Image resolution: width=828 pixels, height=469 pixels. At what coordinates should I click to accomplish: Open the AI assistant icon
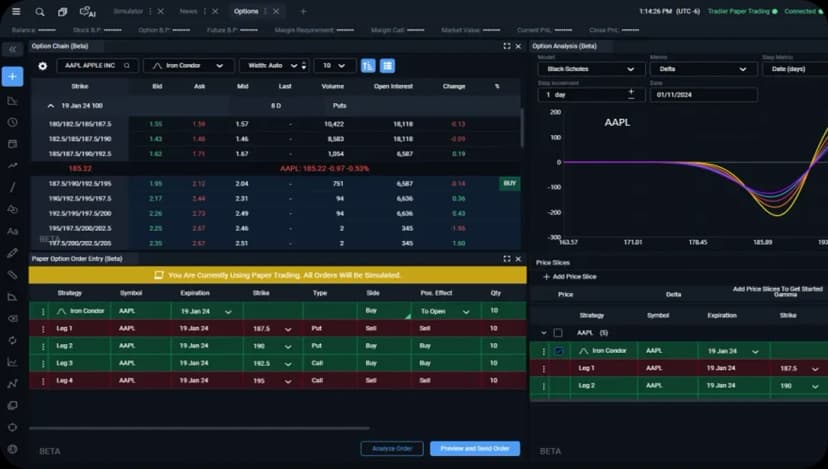tap(87, 12)
